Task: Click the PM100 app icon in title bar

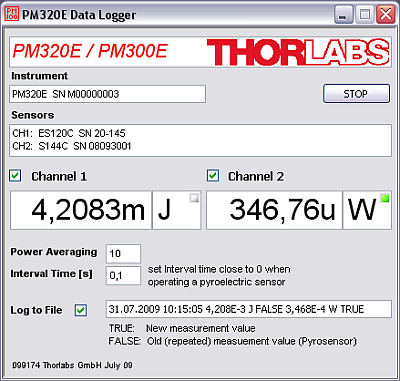Action: tap(12, 14)
